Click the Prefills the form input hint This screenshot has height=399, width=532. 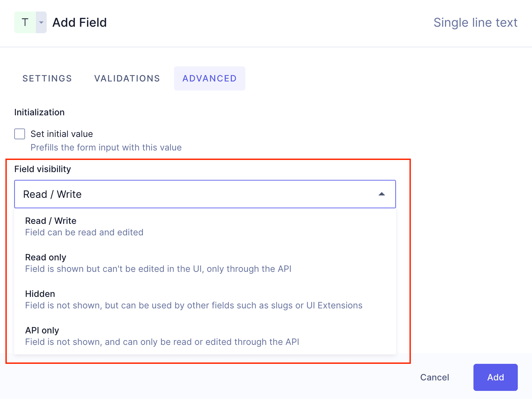click(x=106, y=147)
